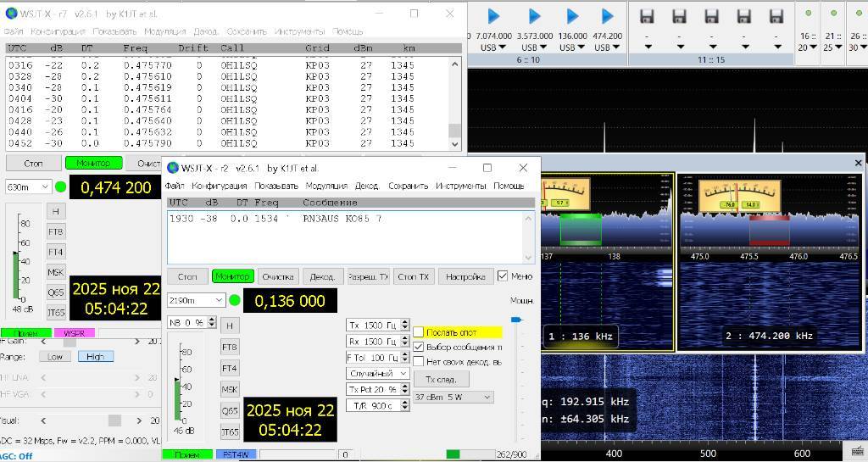Toggle the Меню checkbox
The width and height of the screenshot is (868, 462).
click(x=503, y=276)
